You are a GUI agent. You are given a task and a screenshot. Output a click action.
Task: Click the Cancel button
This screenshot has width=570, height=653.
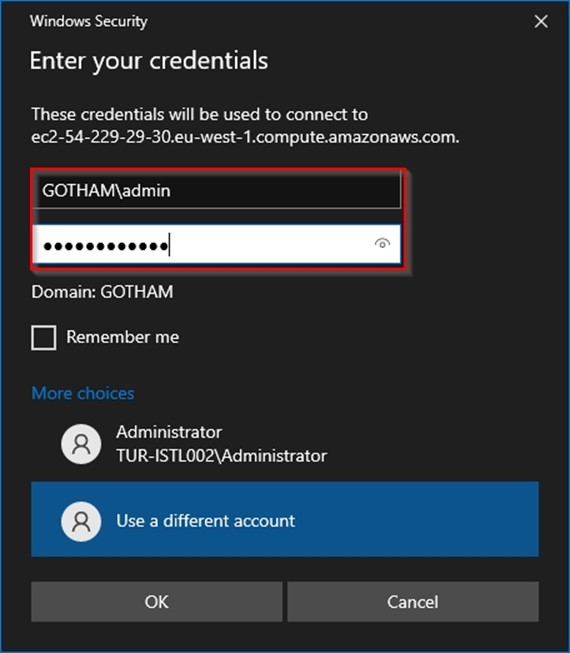click(413, 602)
